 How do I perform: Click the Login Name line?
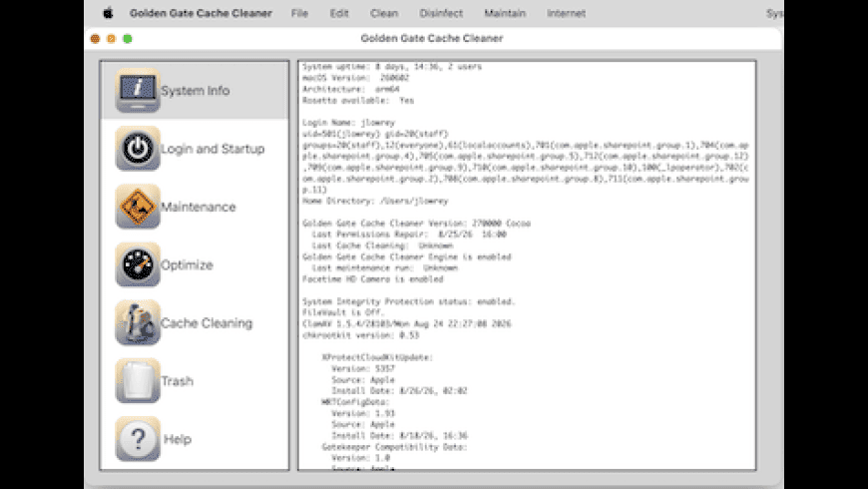[349, 123]
